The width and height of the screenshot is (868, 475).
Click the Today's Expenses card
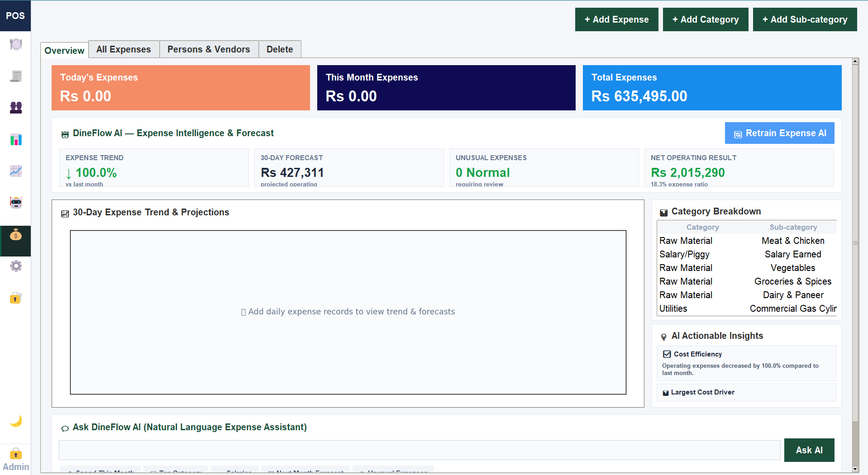(181, 88)
